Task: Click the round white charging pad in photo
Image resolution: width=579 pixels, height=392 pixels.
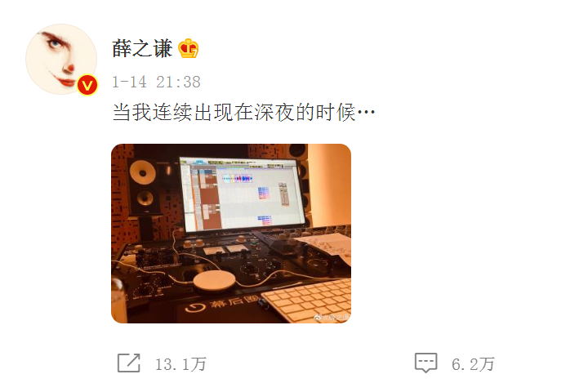Action: click(x=215, y=281)
